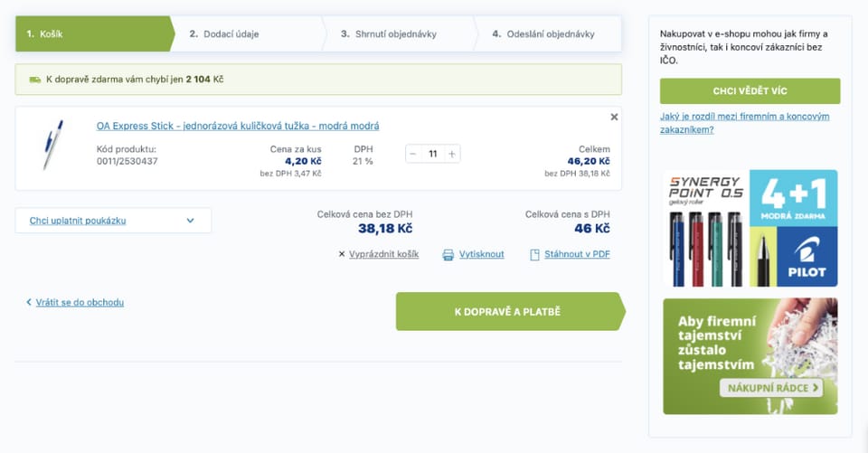This screenshot has height=453, width=868.
Task: Click the PDF document icon
Action: tap(534, 255)
